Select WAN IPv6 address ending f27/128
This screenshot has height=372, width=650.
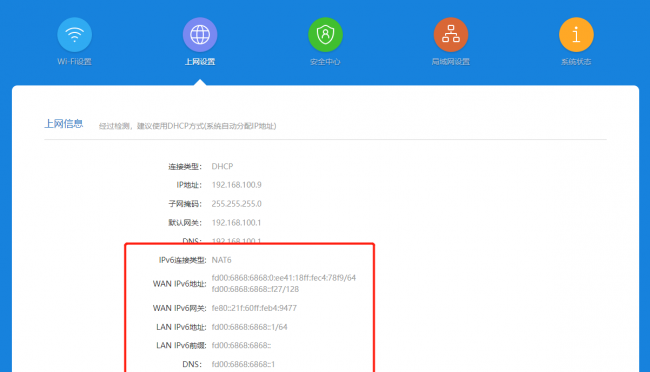(x=255, y=289)
